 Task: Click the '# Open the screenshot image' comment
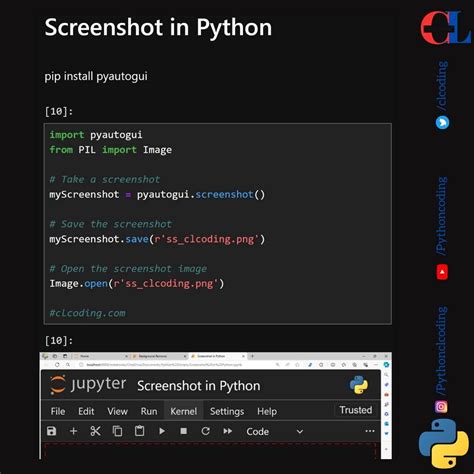click(128, 269)
